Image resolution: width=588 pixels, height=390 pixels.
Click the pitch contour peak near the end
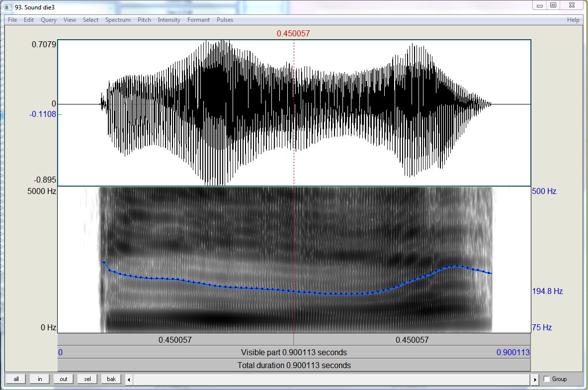[457, 266]
